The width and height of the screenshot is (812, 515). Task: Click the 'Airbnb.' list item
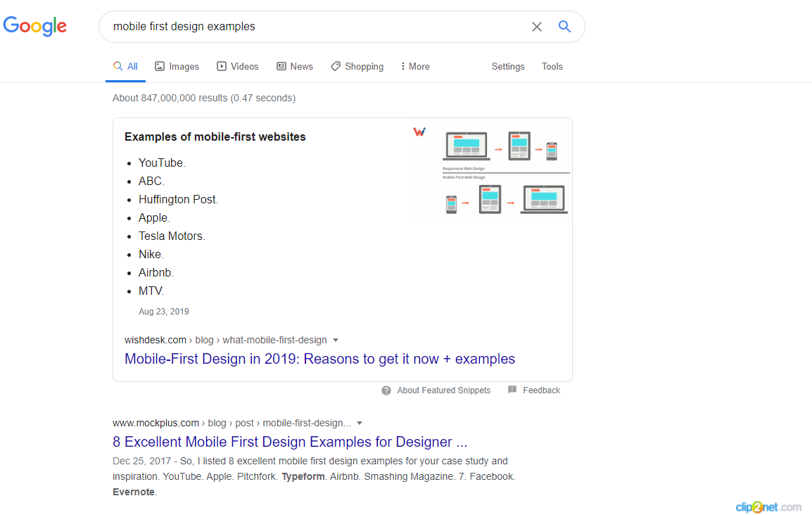(156, 273)
